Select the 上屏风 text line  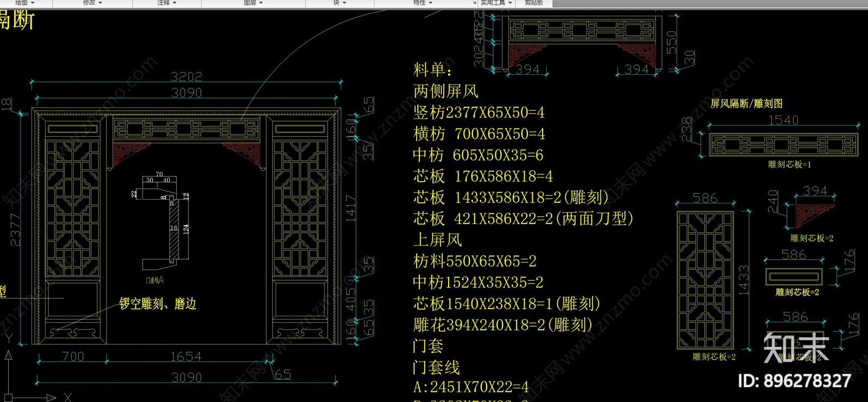[x=437, y=239]
